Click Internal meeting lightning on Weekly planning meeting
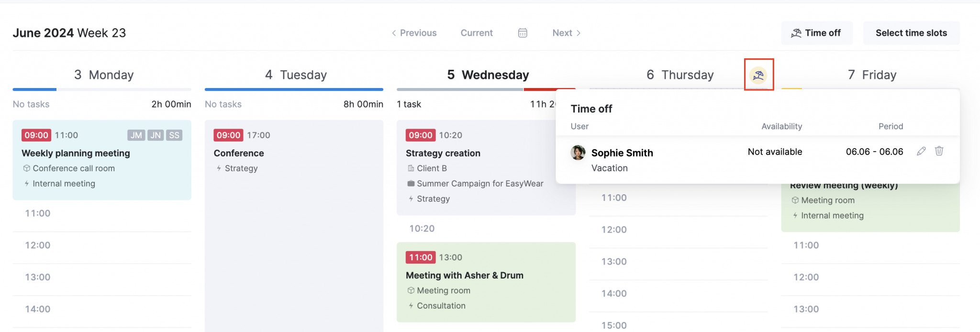 click(26, 183)
